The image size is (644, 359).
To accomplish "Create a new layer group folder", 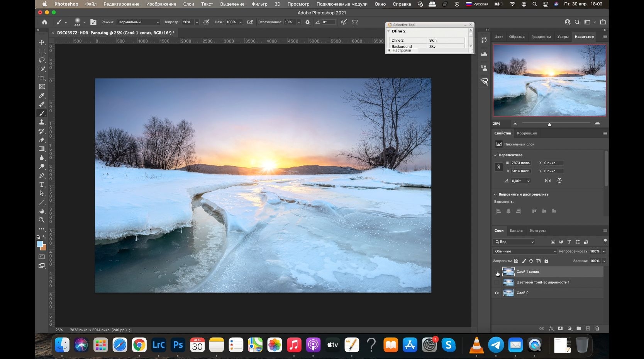I will 579,328.
